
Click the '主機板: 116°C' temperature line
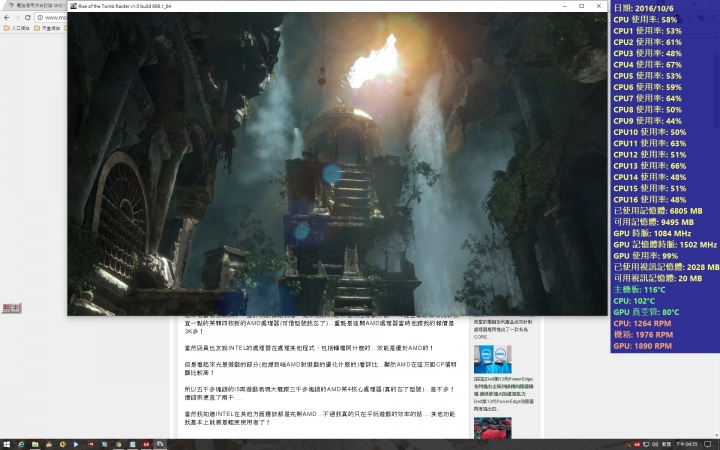[639, 290]
